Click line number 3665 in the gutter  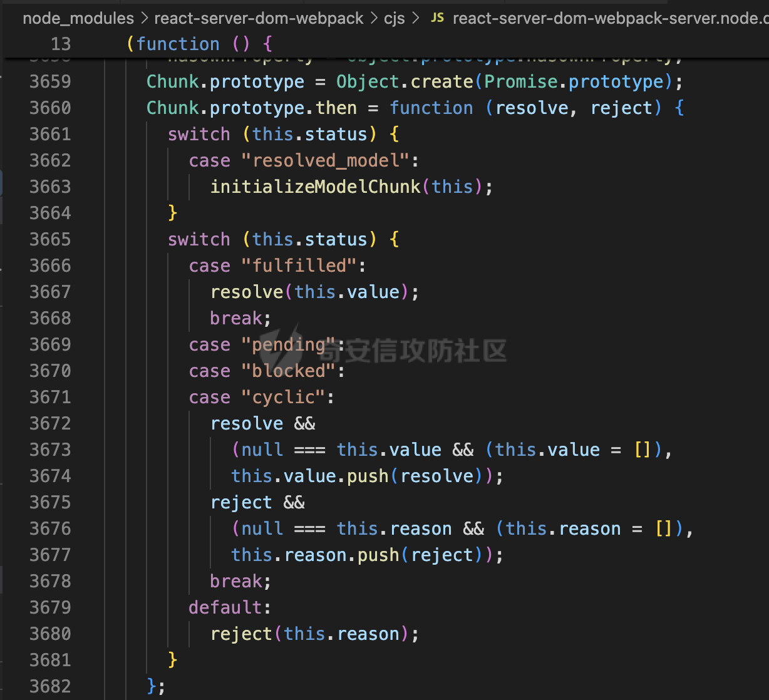click(50, 240)
